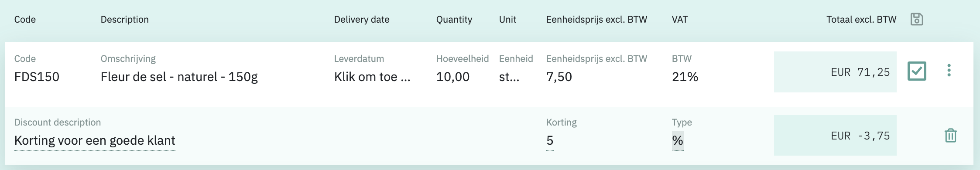Delete discount line with trash icon
Screen dimensions: 980x170
pos(951,136)
